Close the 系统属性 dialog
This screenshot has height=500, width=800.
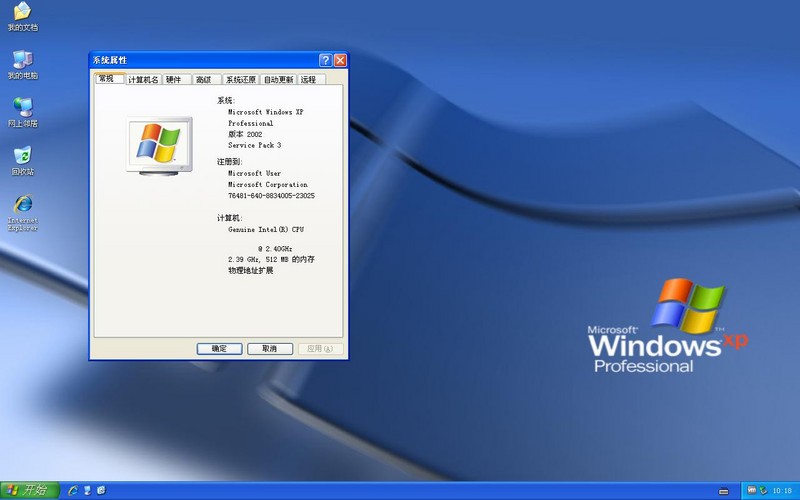340,60
